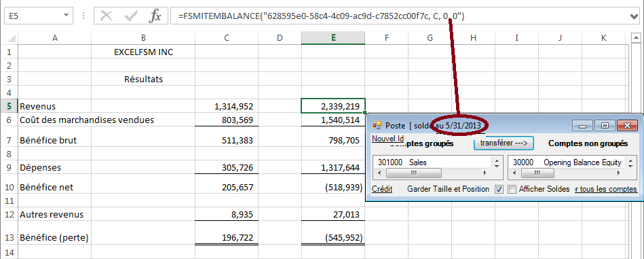Minimize the Poste dialog window
644x259 pixels.
click(583, 125)
